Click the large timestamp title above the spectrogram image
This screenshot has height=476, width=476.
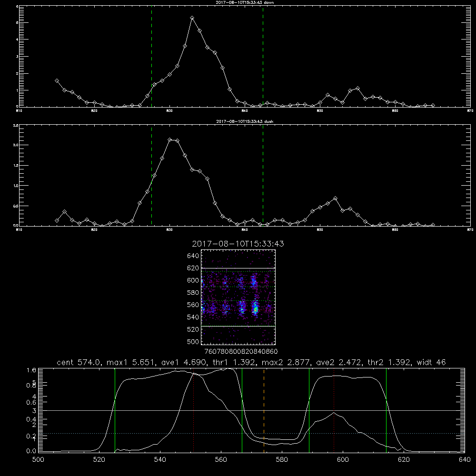238,244
